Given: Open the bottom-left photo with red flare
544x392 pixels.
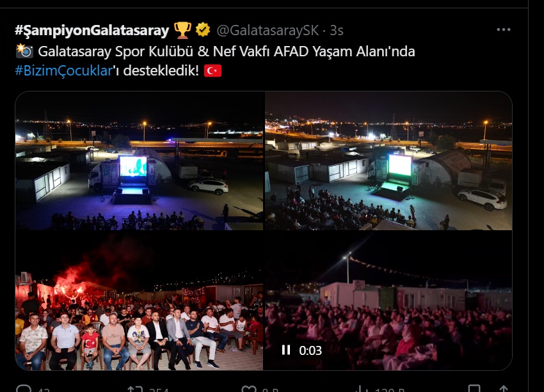Looking at the screenshot, I should [x=139, y=301].
